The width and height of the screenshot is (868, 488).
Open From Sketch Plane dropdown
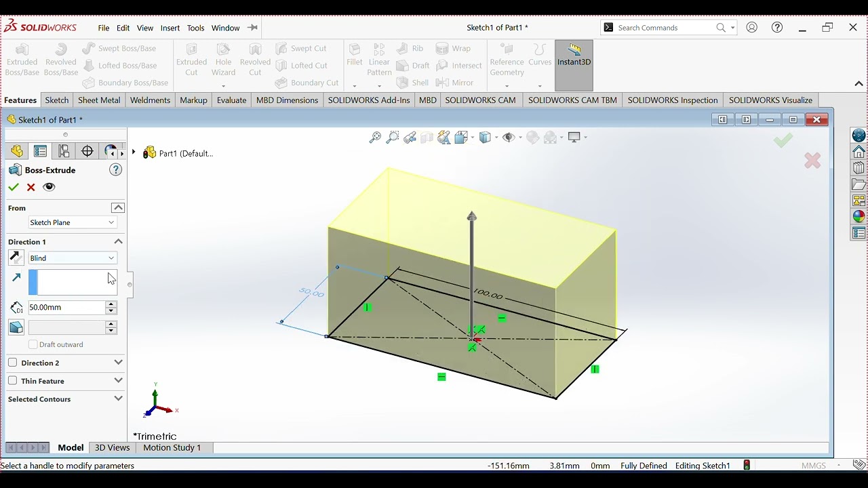tap(72, 222)
